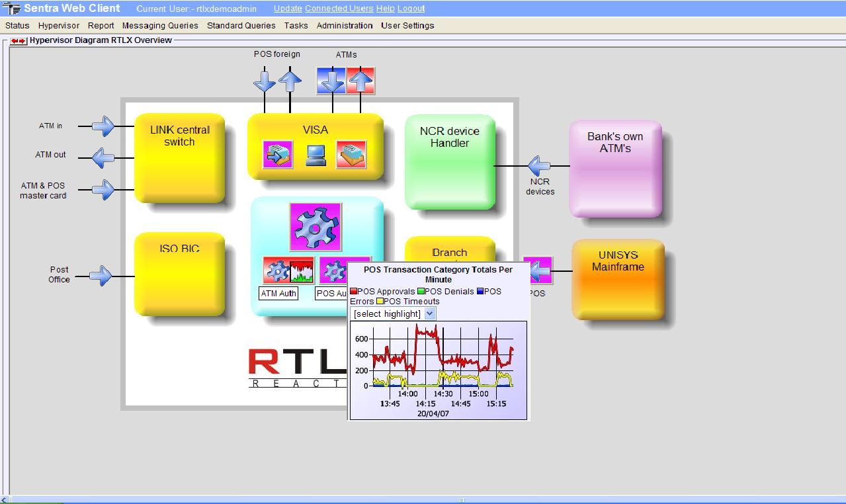Viewport: 846px width, 504px height.
Task: Click the ATM Auth gear icon
Action: coord(276,271)
